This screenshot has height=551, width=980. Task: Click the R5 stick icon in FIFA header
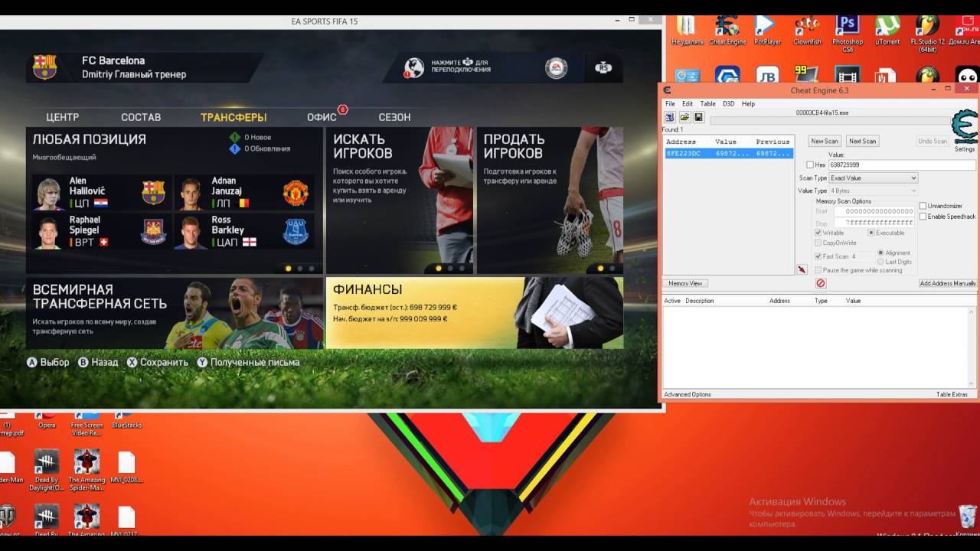coord(603,68)
